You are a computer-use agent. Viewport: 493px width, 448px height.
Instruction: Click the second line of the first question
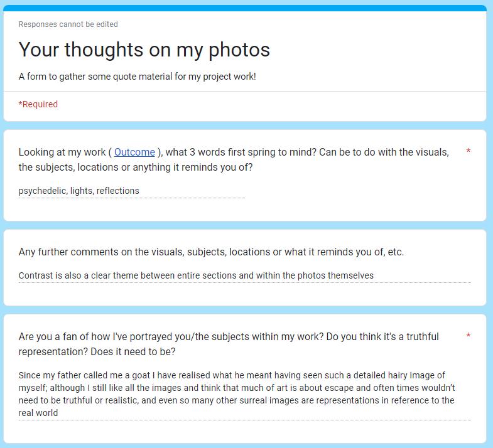click(x=136, y=168)
